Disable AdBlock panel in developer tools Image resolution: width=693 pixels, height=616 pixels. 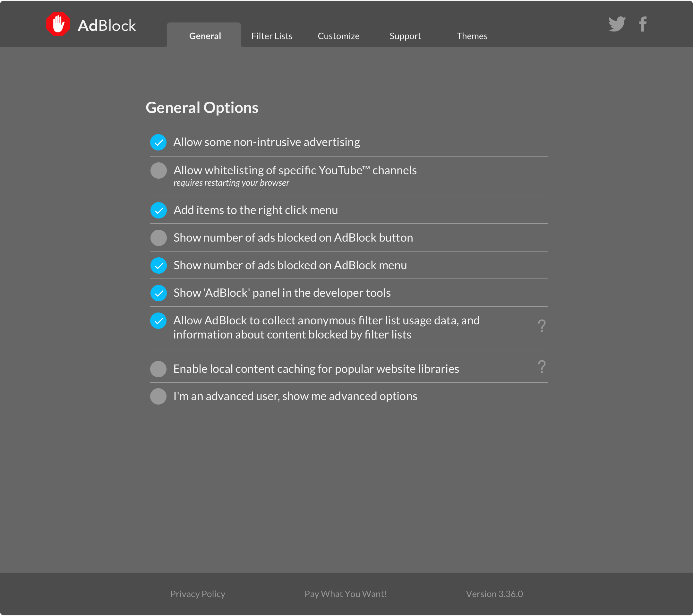click(158, 293)
